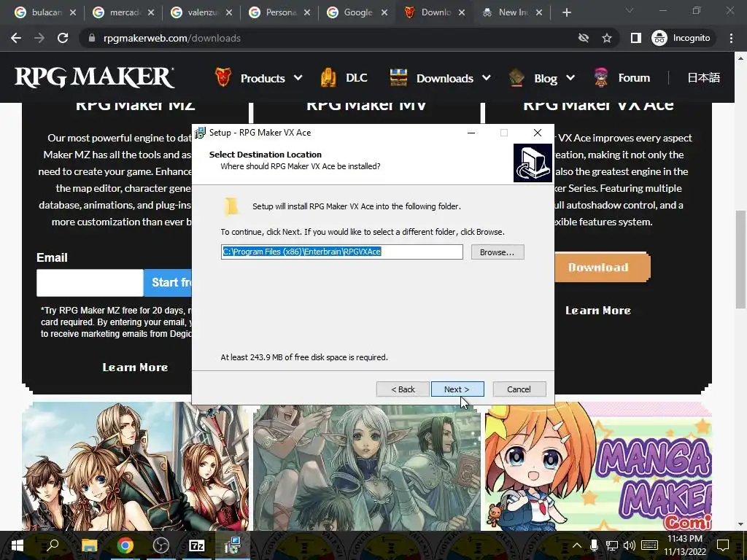This screenshot has height=560, width=747.
Task: Close the bulacan tab
Action: click(x=73, y=13)
